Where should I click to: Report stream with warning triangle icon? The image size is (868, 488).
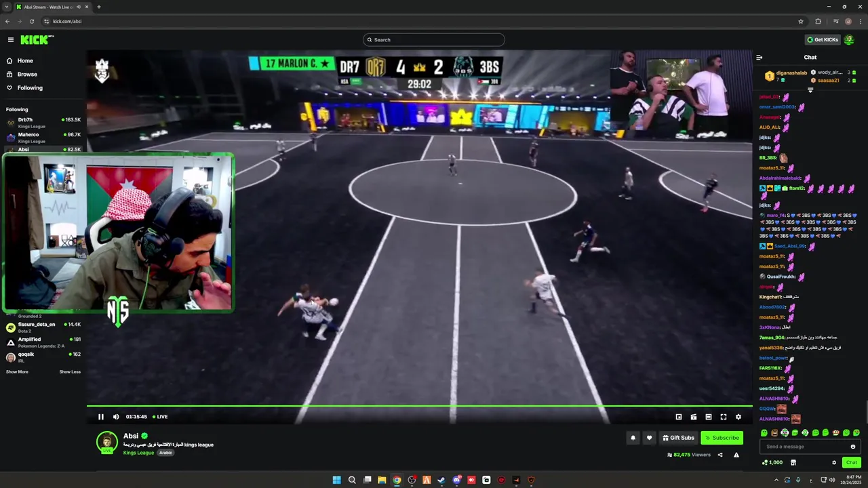[x=736, y=455]
